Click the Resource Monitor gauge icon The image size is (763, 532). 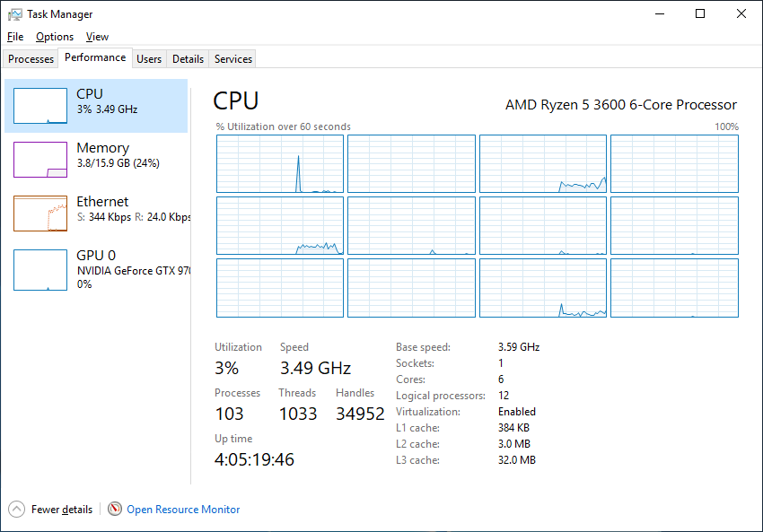[x=115, y=509]
